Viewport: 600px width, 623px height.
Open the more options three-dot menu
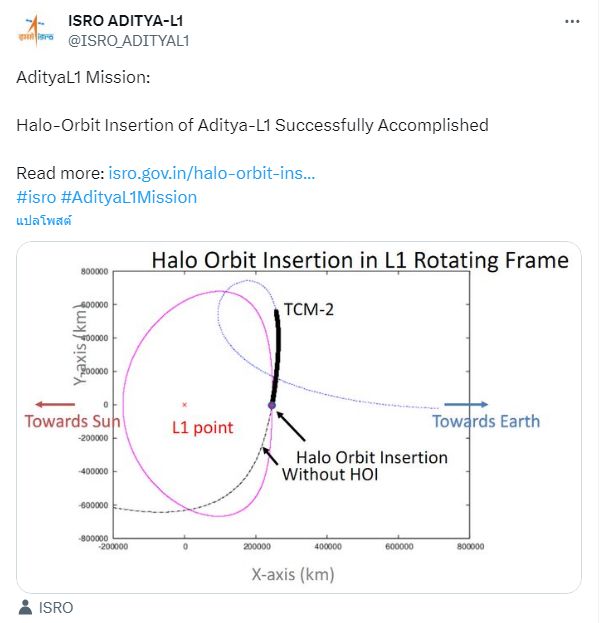[x=572, y=21]
